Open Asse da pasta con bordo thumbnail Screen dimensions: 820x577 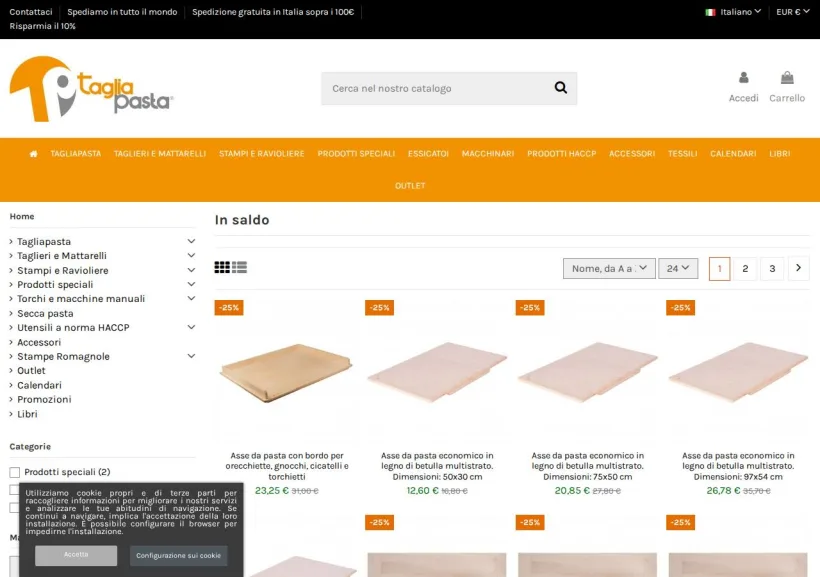click(x=287, y=372)
